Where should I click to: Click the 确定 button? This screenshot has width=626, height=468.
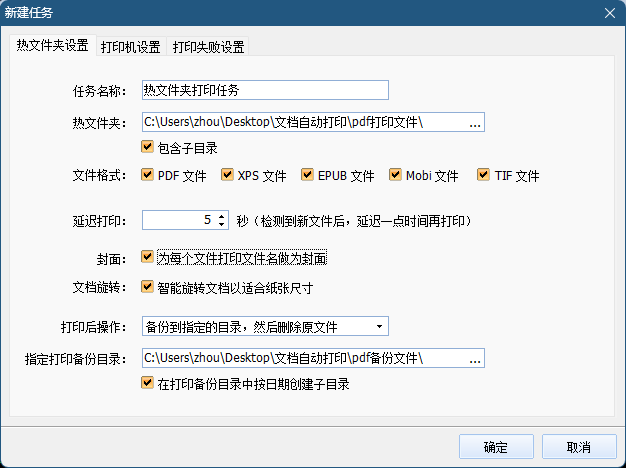[496, 447]
